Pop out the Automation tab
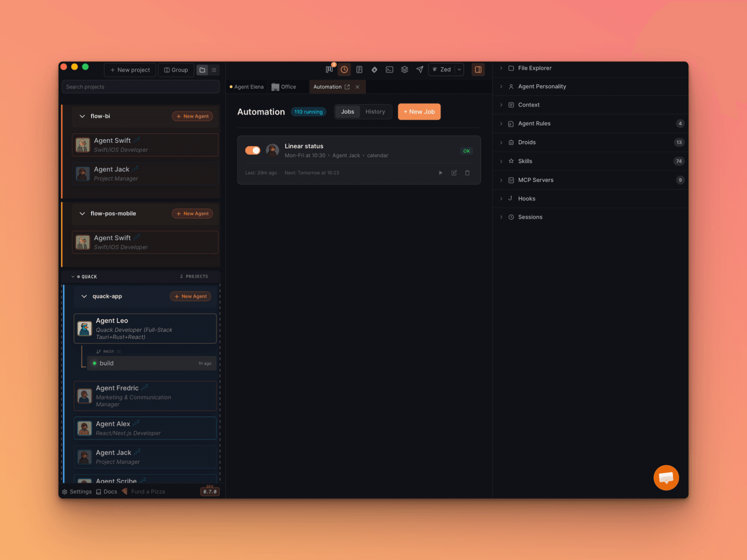The height and width of the screenshot is (560, 747). click(347, 87)
